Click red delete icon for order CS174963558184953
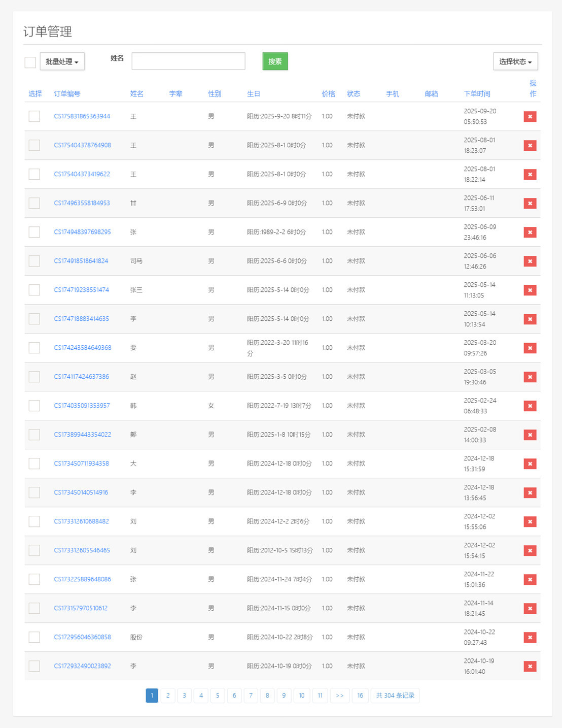 530,204
